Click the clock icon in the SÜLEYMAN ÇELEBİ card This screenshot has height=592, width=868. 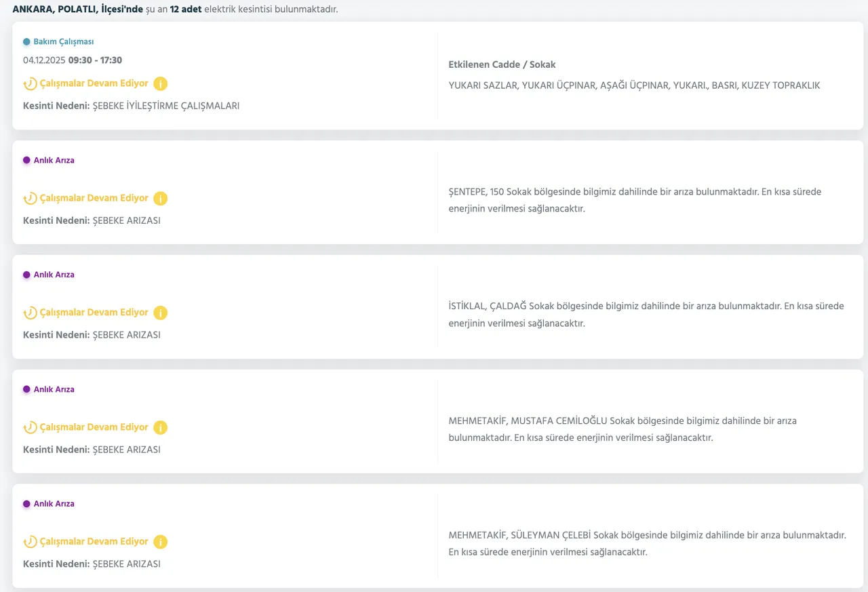(30, 542)
